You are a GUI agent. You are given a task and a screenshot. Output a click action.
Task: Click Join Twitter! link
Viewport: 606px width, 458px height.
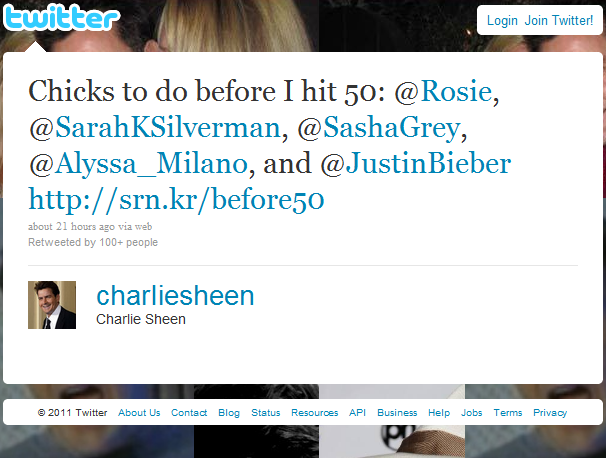click(x=558, y=20)
